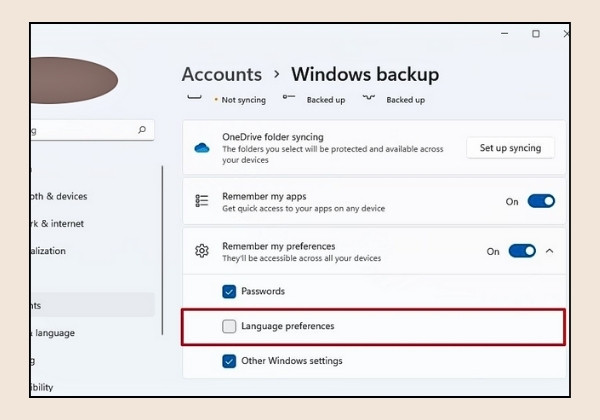Click the Remember my preferences title
This screenshot has height=420, width=600.
click(x=279, y=246)
